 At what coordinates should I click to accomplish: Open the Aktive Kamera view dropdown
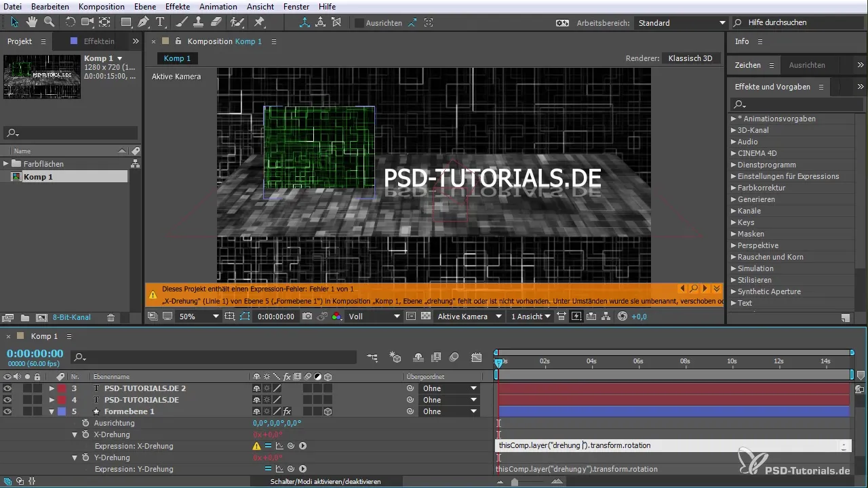pyautogui.click(x=470, y=317)
